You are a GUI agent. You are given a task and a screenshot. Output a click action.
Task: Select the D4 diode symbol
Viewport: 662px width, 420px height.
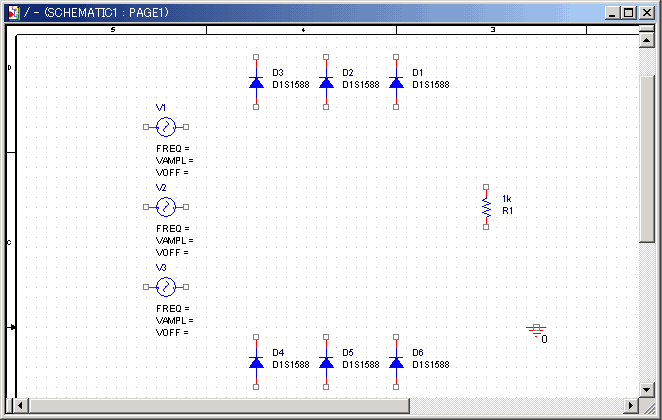[x=256, y=362]
